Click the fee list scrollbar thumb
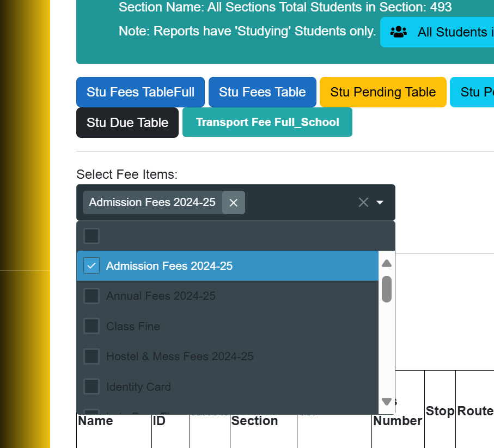 tap(387, 289)
